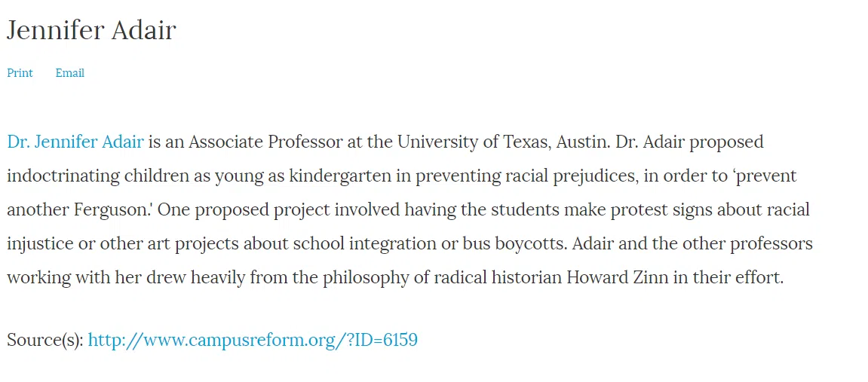Click the phrase radical historian

pyautogui.click(x=497, y=277)
